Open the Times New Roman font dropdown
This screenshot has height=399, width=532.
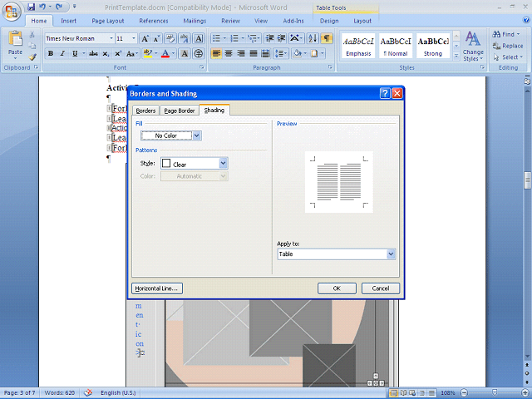[111, 38]
